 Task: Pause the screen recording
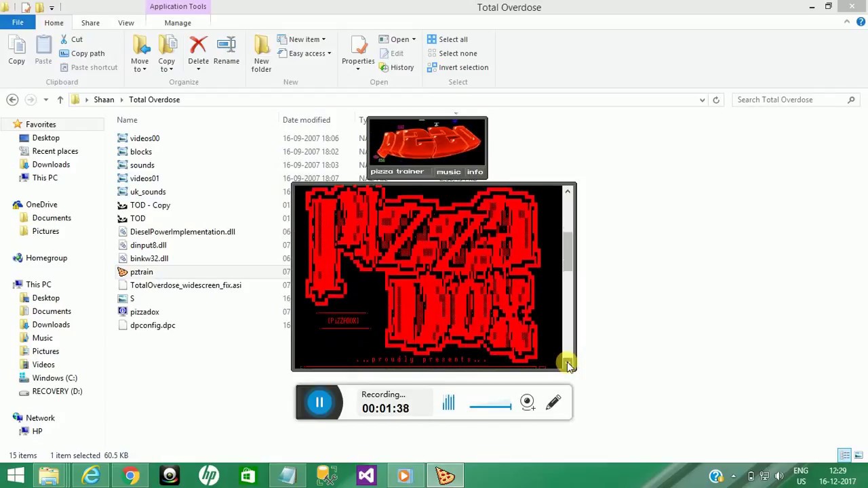coord(319,402)
